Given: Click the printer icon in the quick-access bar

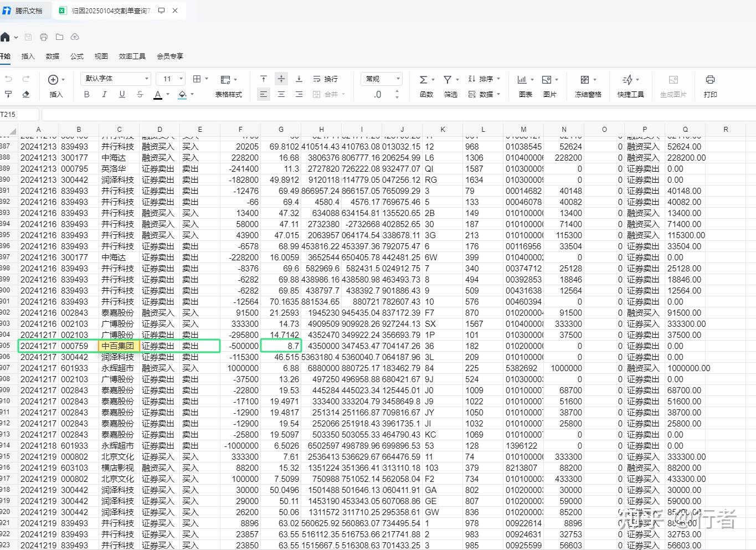Looking at the screenshot, I should coord(44,37).
